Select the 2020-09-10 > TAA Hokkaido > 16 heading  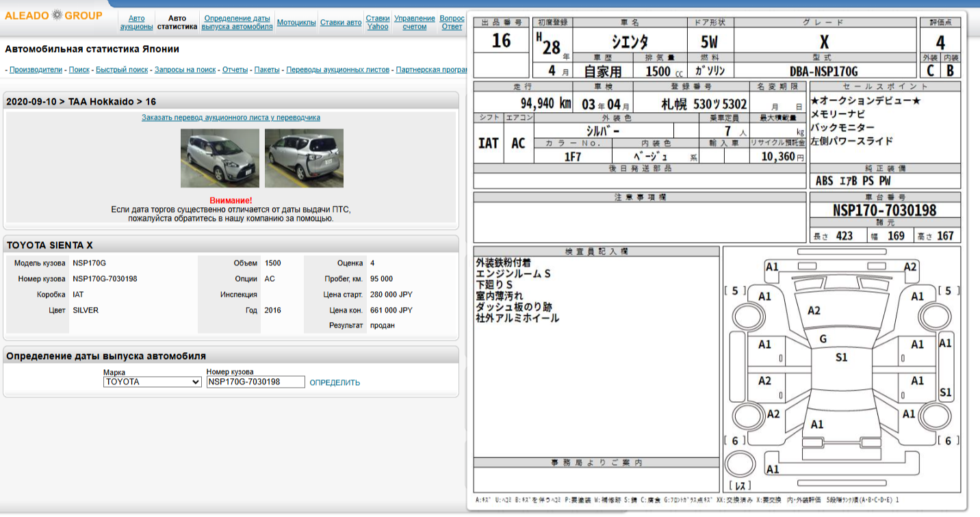point(81,101)
